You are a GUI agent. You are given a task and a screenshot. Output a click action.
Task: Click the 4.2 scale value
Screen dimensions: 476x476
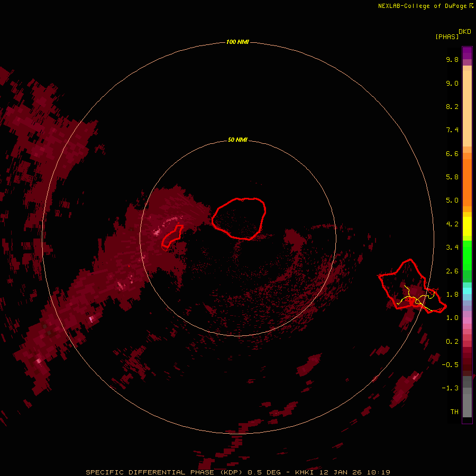[x=452, y=224]
